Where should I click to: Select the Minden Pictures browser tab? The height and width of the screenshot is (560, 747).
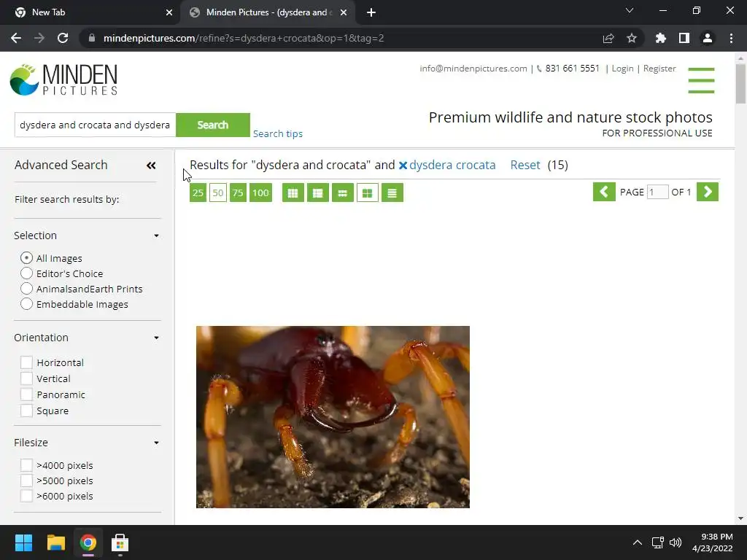[267, 12]
